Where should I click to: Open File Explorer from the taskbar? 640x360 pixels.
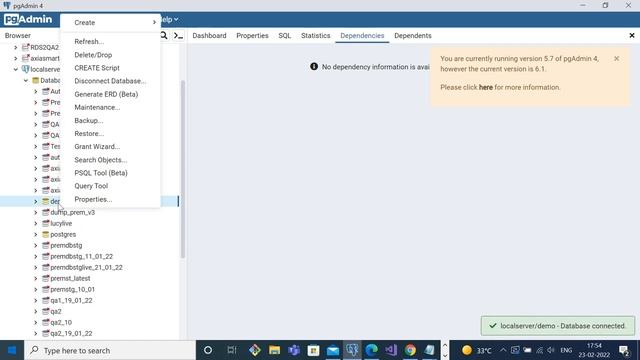274,350
